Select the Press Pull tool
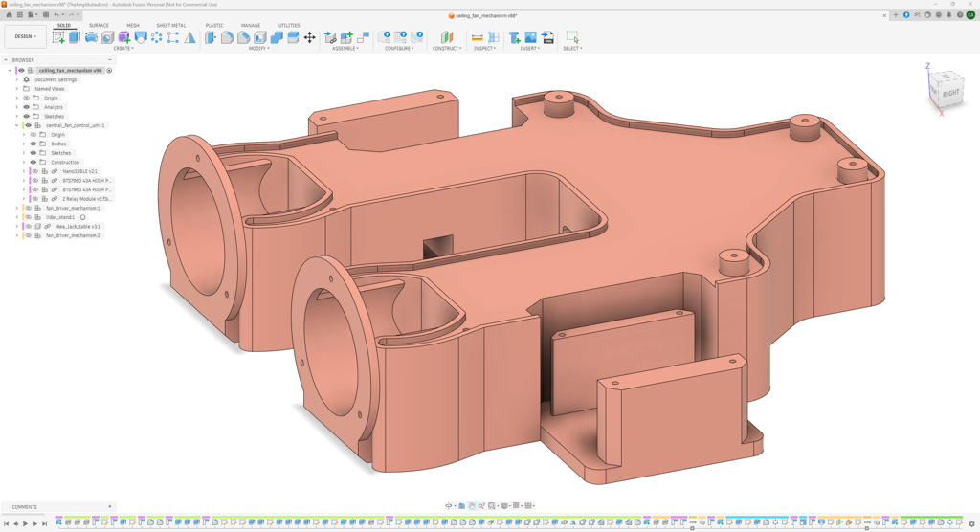This screenshot has width=980, height=532. 211,37
